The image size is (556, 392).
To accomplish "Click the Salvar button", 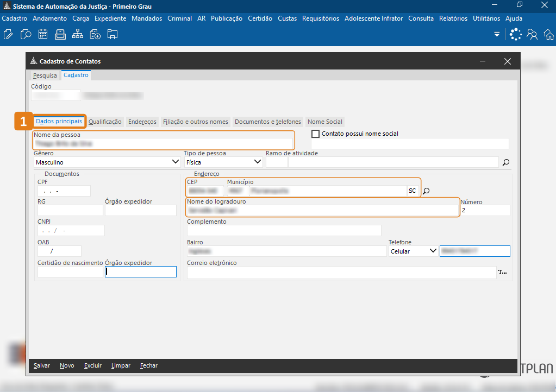I will (x=42, y=365).
